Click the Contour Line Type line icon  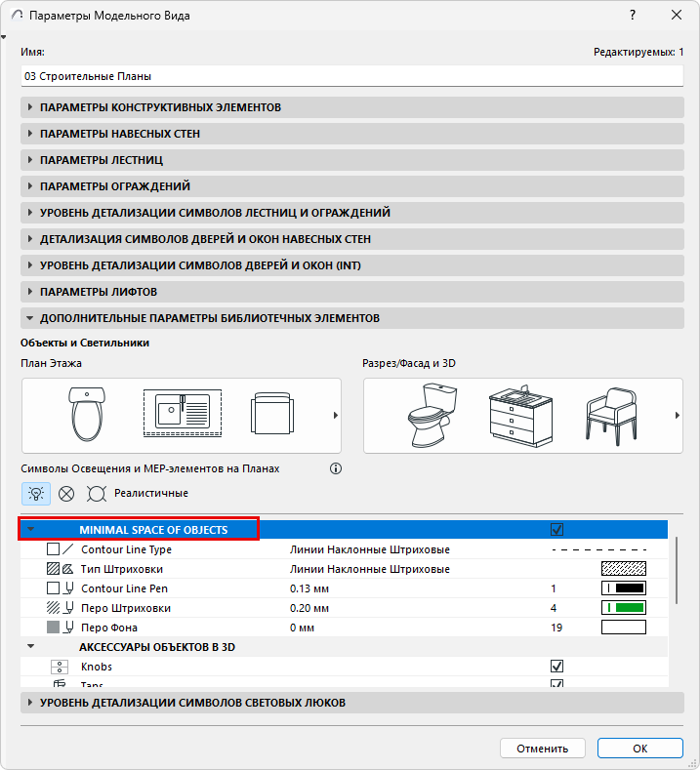tap(68, 549)
